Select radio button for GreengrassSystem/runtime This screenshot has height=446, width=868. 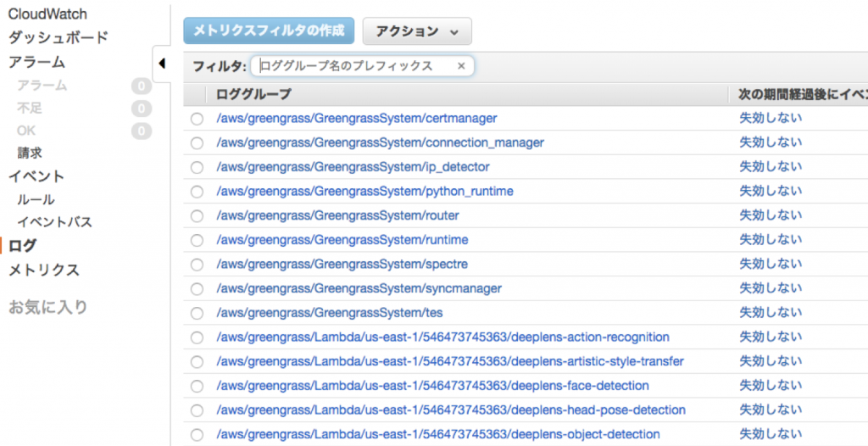coord(197,241)
